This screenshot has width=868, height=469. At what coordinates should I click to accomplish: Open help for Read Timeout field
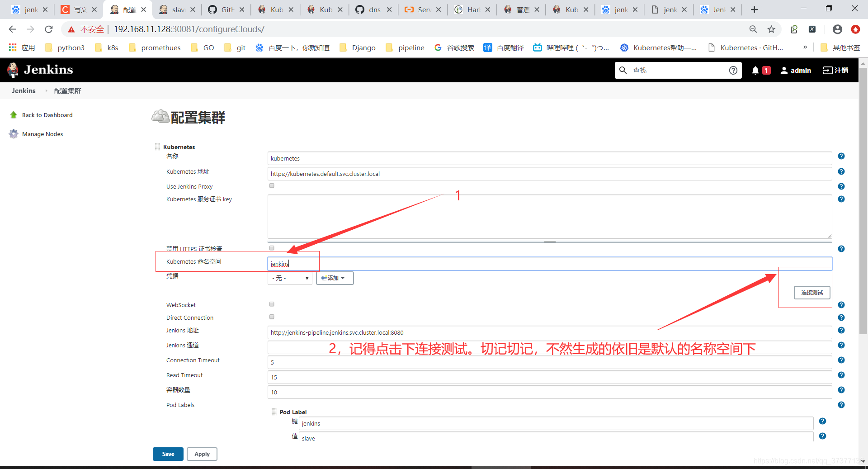841,375
